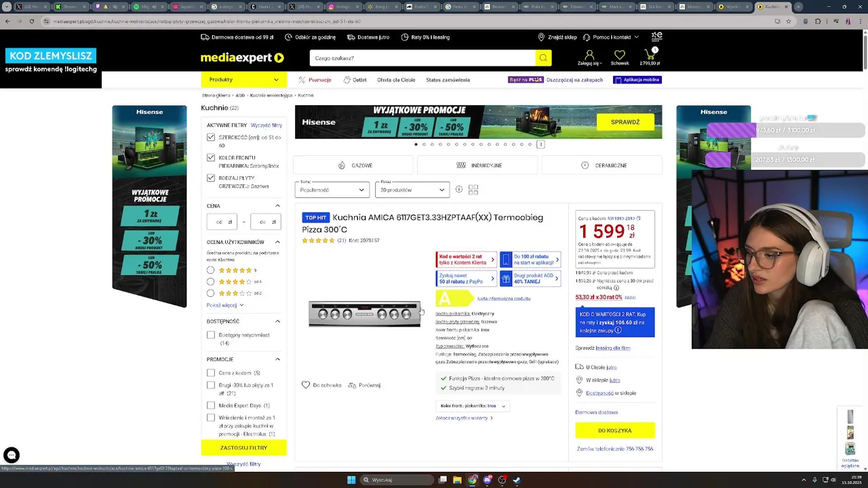This screenshot has width=868, height=488.
Task: Add product to Schowek heart icon
Action: (x=306, y=384)
